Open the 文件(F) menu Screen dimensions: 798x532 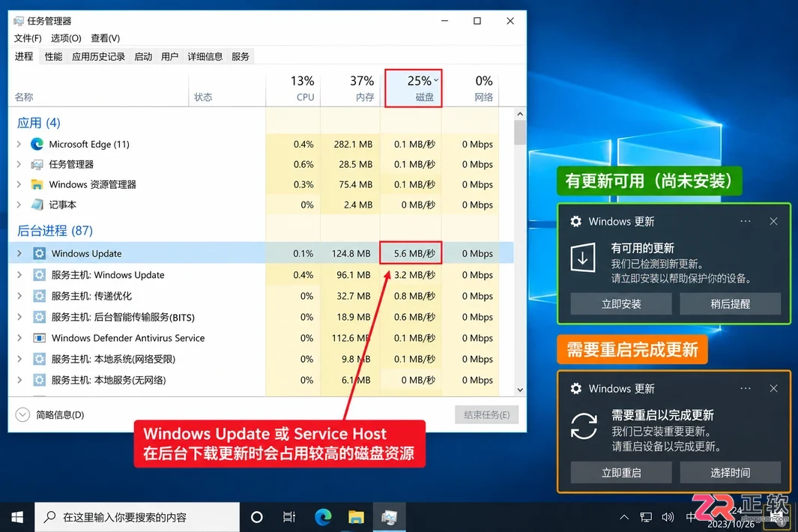28,38
